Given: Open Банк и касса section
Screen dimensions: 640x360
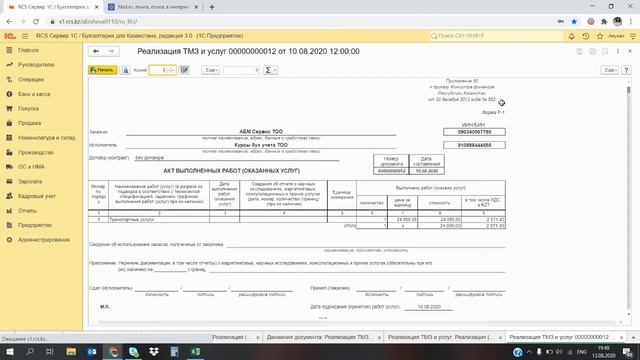Looking at the screenshot, I should point(34,94).
